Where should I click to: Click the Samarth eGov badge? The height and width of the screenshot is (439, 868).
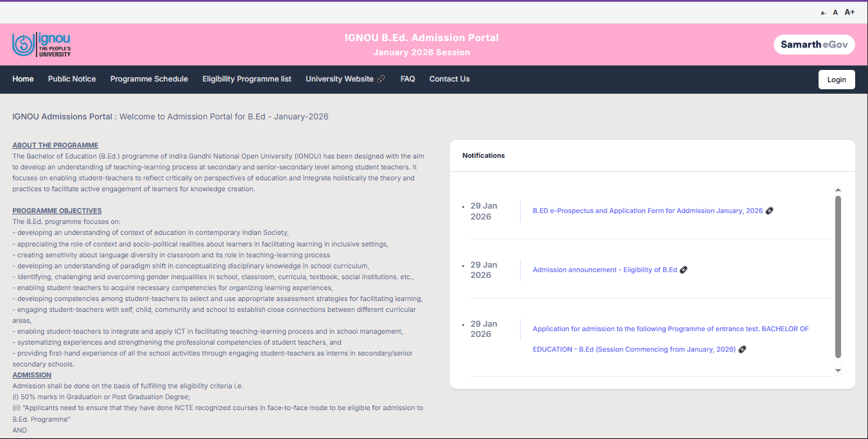click(x=813, y=45)
